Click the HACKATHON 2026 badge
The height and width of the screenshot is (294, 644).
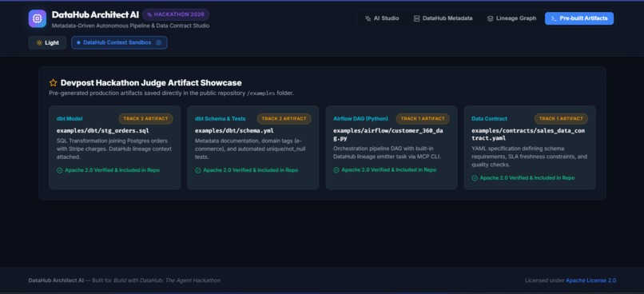coord(176,14)
